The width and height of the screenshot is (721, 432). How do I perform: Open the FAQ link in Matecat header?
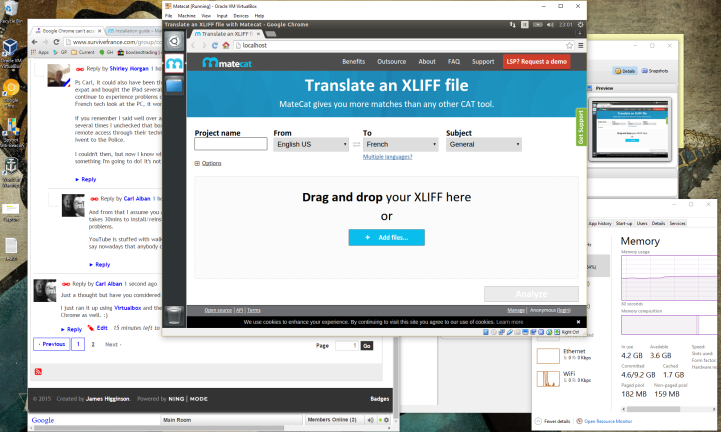click(454, 62)
